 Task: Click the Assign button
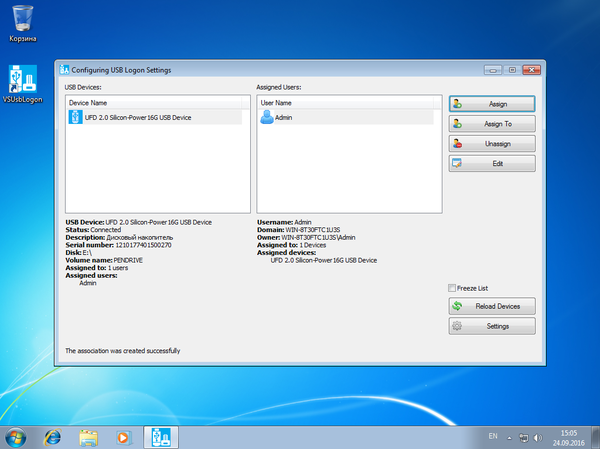(492, 103)
